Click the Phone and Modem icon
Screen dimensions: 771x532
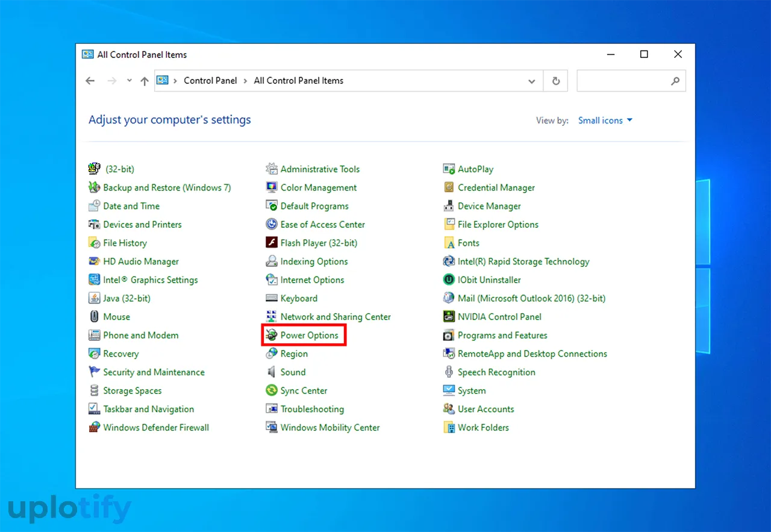pos(94,336)
